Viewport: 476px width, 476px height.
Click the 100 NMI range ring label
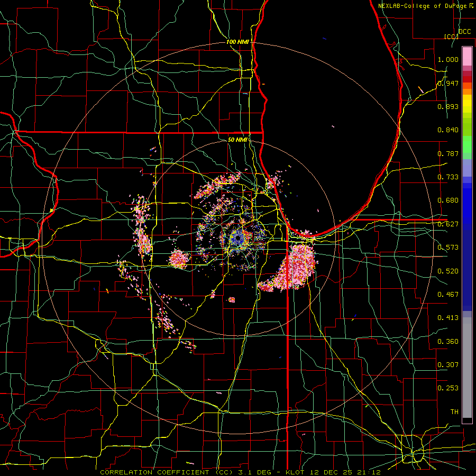[x=237, y=42]
